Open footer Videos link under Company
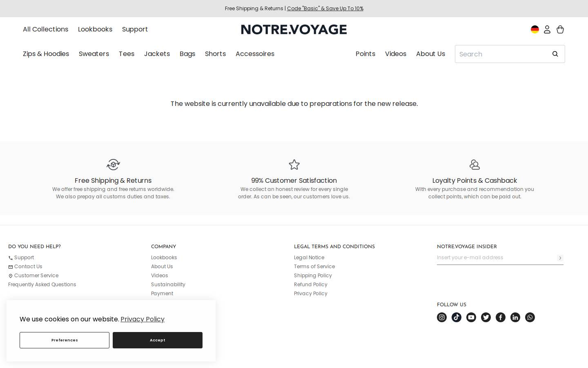Screen dimensions: 588x368 pos(159,276)
